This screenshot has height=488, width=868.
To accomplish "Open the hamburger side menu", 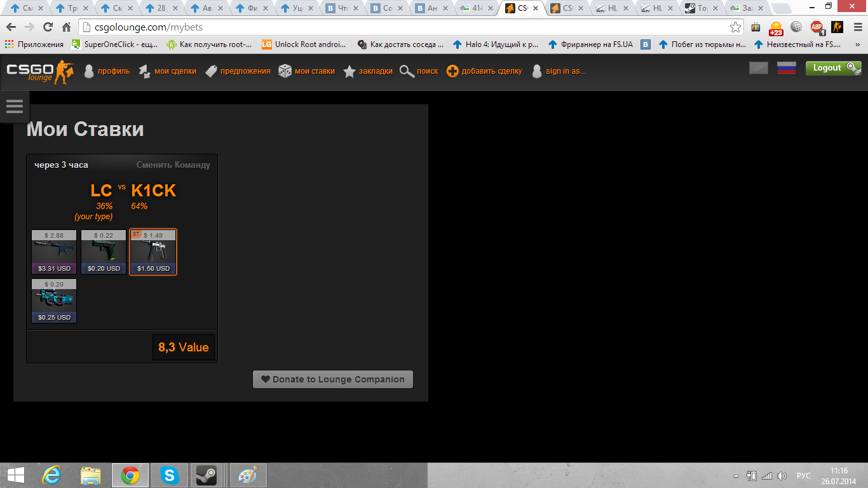I will click(x=14, y=106).
